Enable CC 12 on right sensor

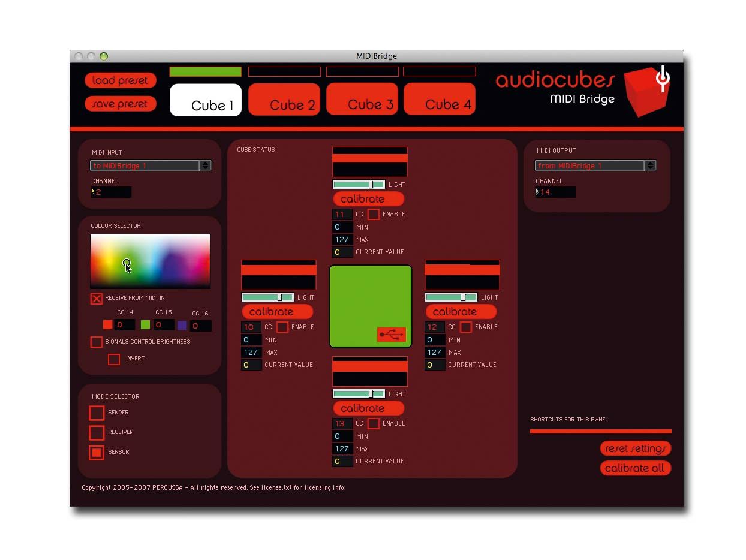click(x=466, y=327)
